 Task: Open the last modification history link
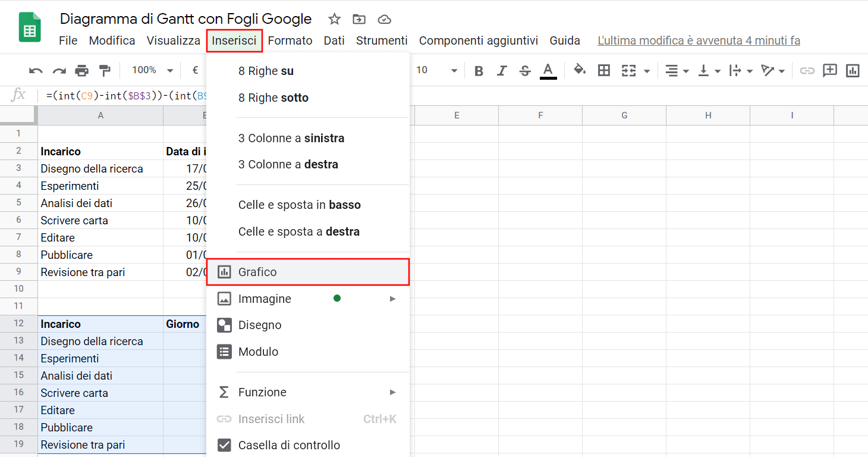(x=699, y=40)
